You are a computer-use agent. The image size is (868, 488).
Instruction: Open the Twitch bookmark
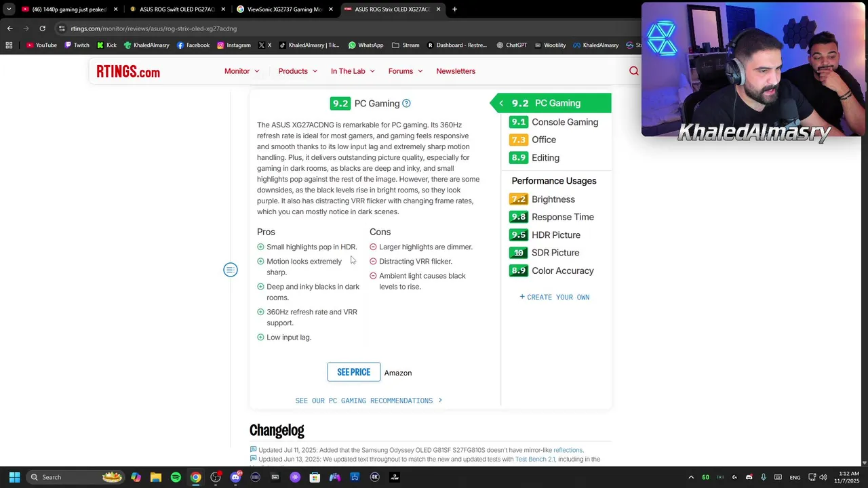(x=77, y=45)
